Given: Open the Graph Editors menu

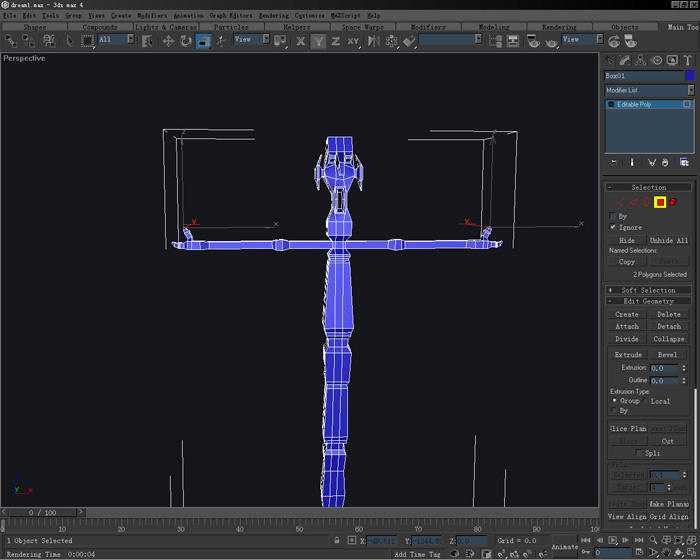Looking at the screenshot, I should coord(231,16).
